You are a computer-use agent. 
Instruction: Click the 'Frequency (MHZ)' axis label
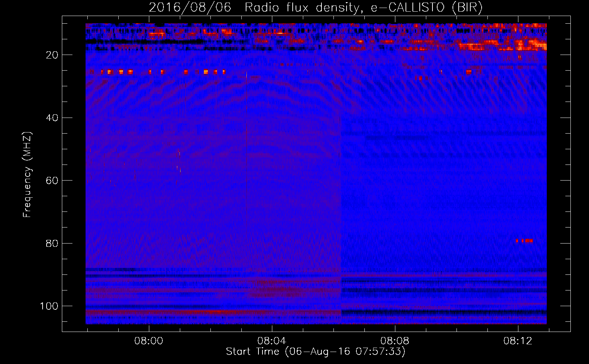pyautogui.click(x=27, y=174)
